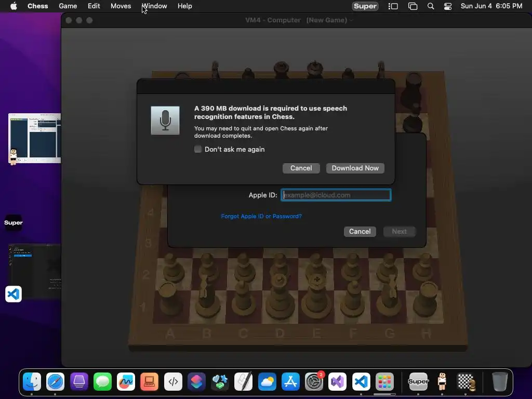Open the Window menu
532x399 pixels.
[154, 6]
